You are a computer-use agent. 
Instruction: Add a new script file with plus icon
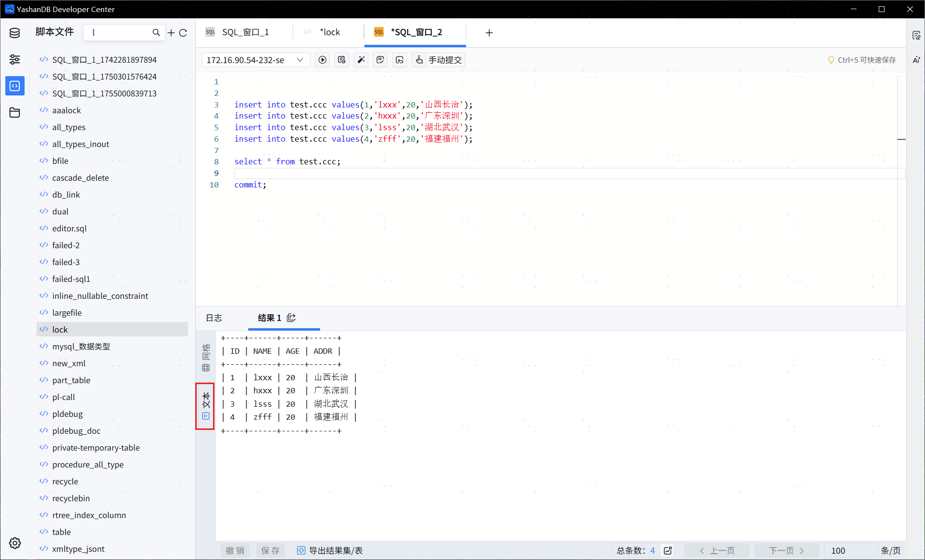click(x=171, y=33)
